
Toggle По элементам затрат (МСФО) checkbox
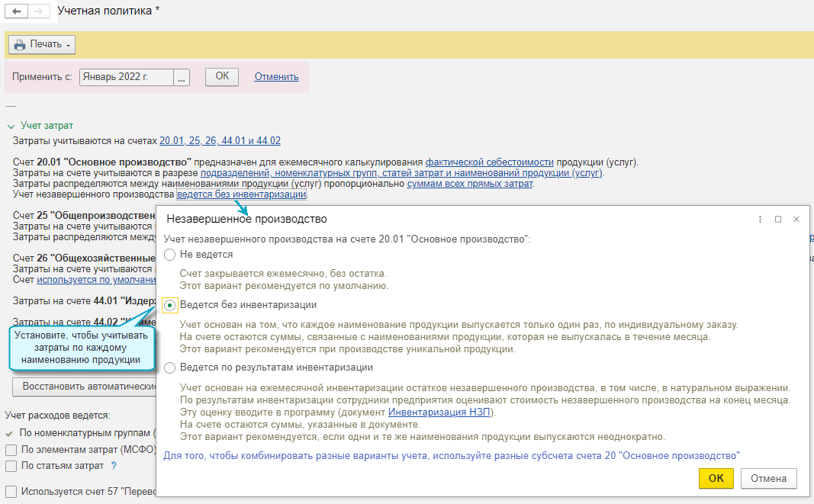click(x=11, y=450)
